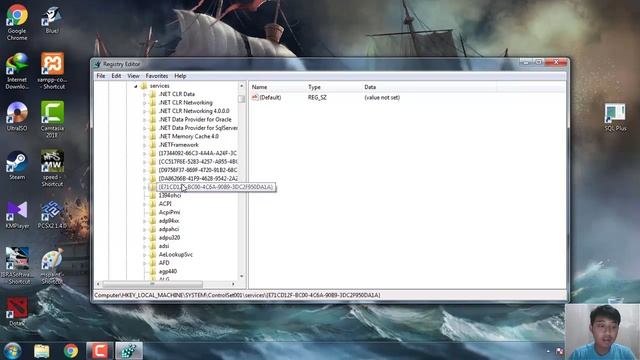The height and width of the screenshot is (360, 640).
Task: Open PCSX2 1.4.0 emulator icon
Action: (x=52, y=214)
